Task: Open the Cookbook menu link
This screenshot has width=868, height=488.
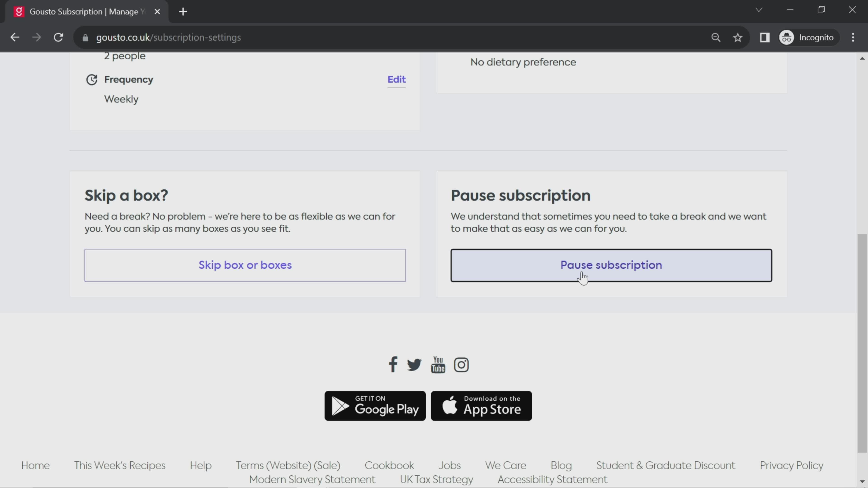Action: [389, 465]
